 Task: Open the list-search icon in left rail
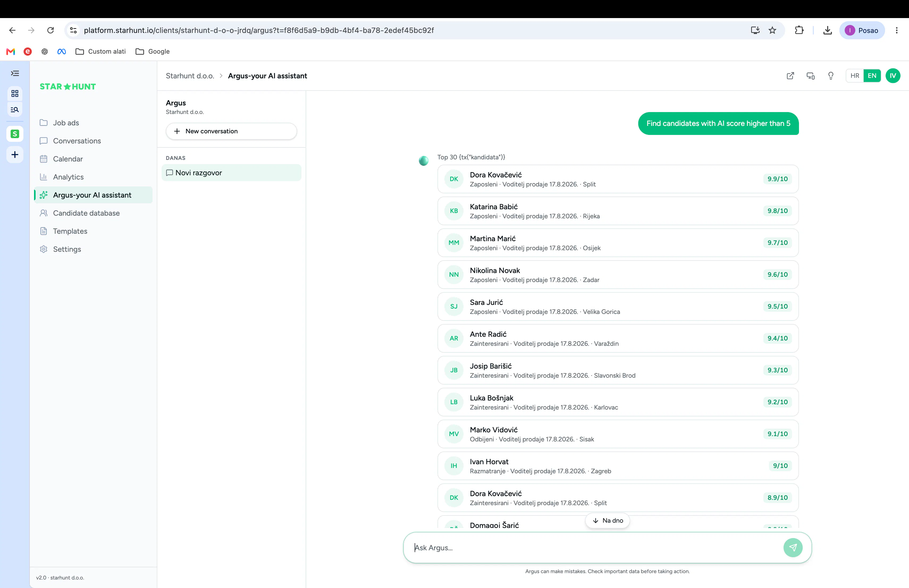[x=15, y=109]
